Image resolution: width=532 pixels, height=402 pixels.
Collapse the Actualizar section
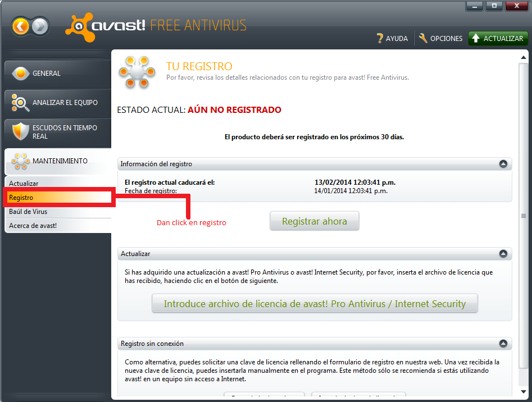point(503,254)
